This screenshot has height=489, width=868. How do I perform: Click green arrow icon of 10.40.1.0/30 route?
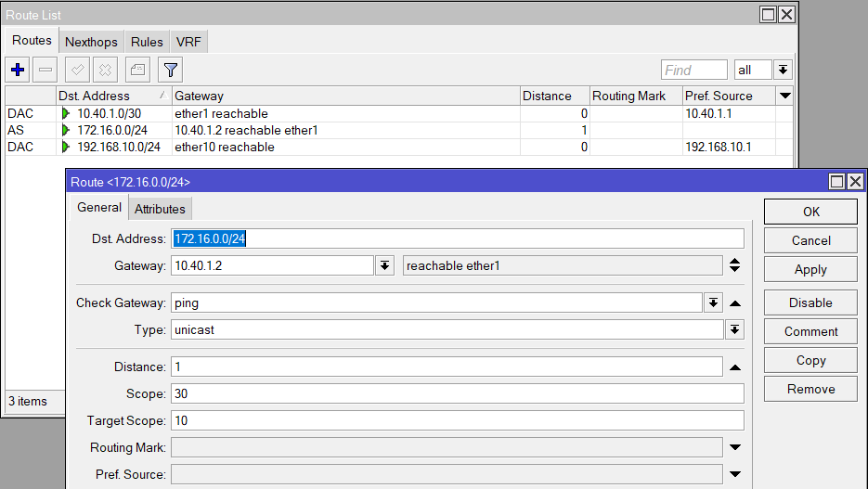66,113
